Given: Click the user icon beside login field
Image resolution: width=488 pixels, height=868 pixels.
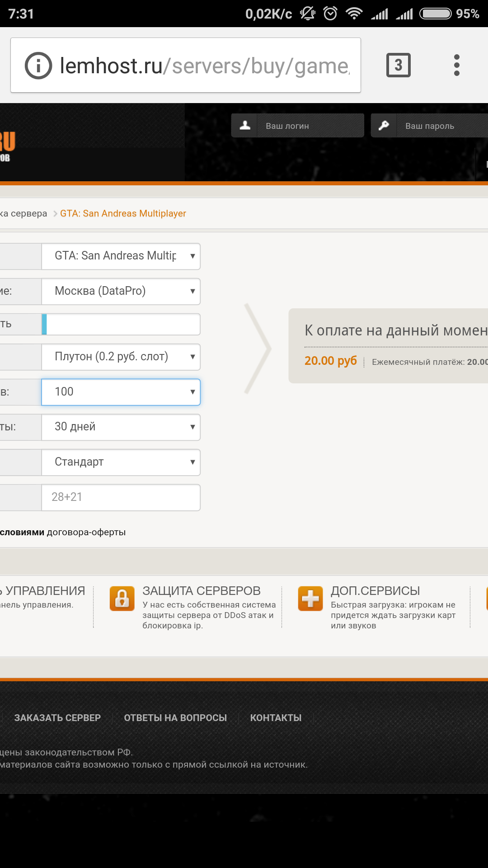Looking at the screenshot, I should pos(244,126).
